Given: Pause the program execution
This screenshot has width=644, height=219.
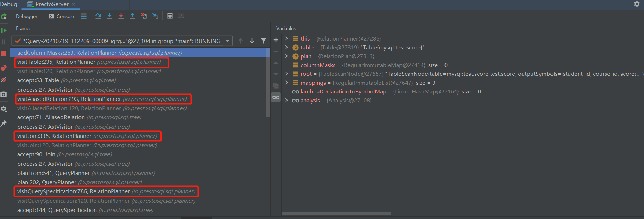Looking at the screenshot, I should point(4,42).
